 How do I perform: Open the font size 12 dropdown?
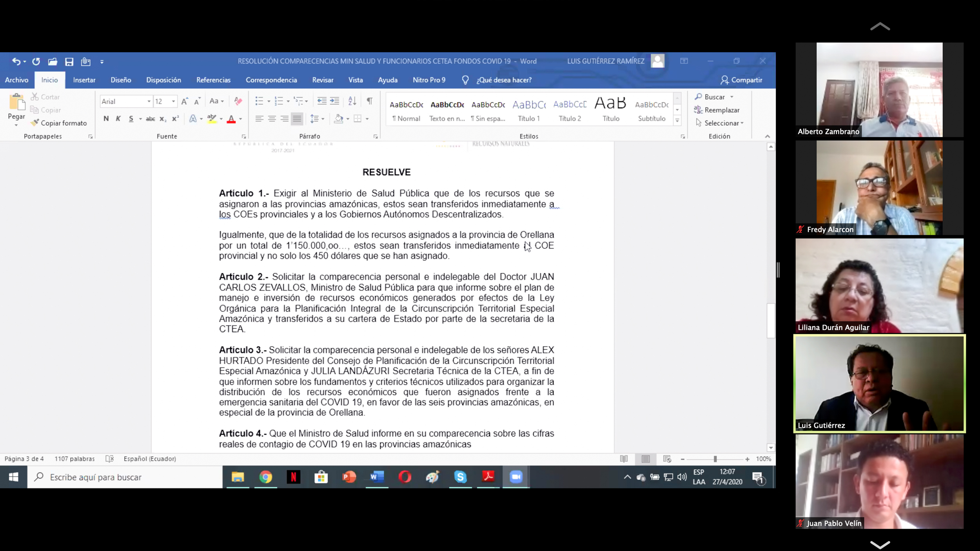click(173, 101)
